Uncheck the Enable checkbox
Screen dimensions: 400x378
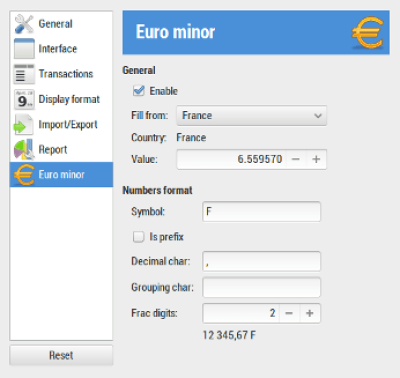(x=138, y=91)
